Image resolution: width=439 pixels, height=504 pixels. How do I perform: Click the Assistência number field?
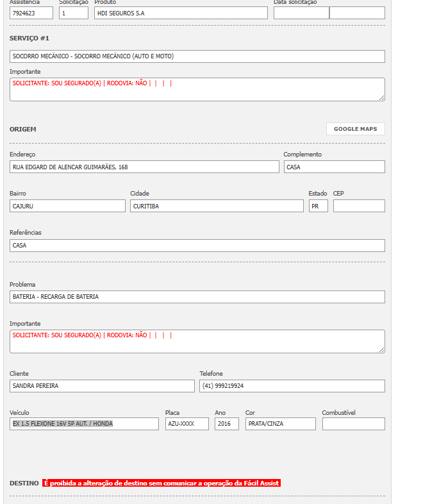click(31, 13)
